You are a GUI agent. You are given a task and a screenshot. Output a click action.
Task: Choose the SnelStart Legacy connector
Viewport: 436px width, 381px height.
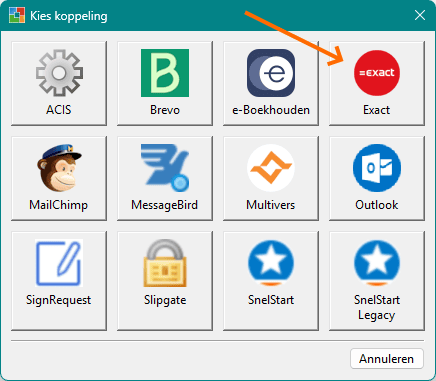[377, 281]
